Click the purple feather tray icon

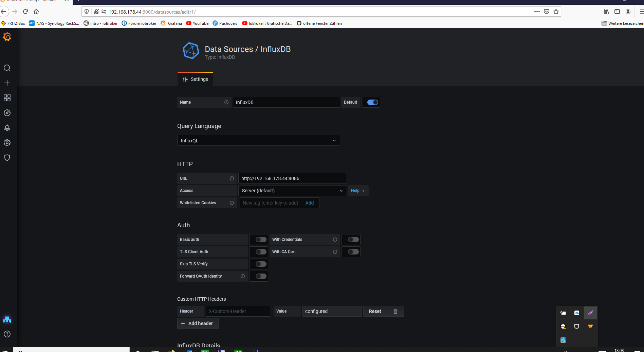pyautogui.click(x=590, y=313)
